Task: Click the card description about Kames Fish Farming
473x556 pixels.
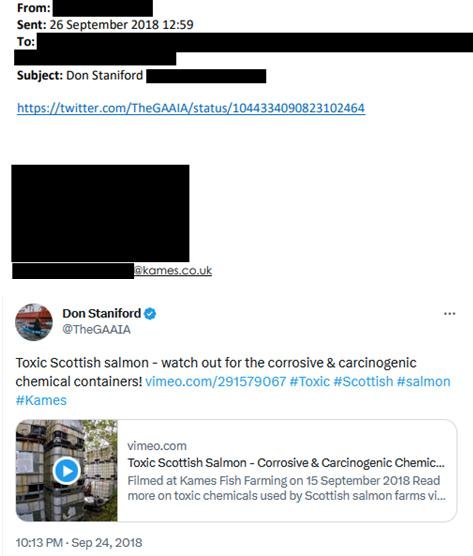Action: [x=286, y=488]
